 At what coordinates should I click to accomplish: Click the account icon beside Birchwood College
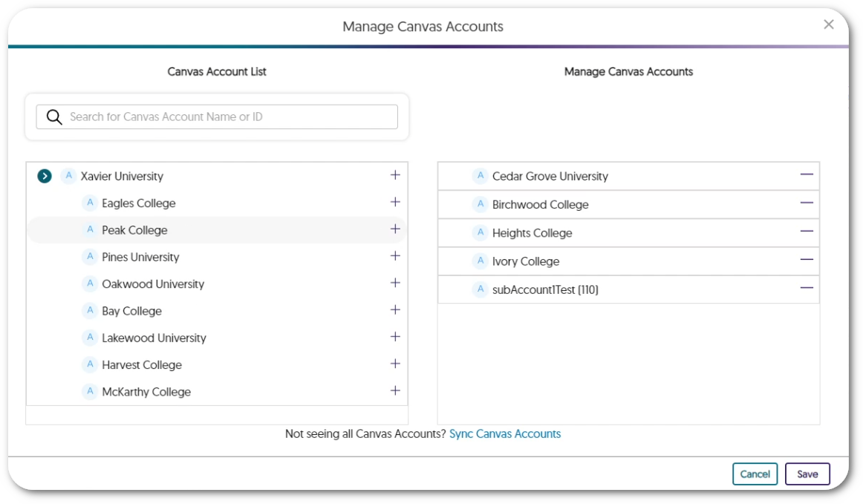pos(480,204)
